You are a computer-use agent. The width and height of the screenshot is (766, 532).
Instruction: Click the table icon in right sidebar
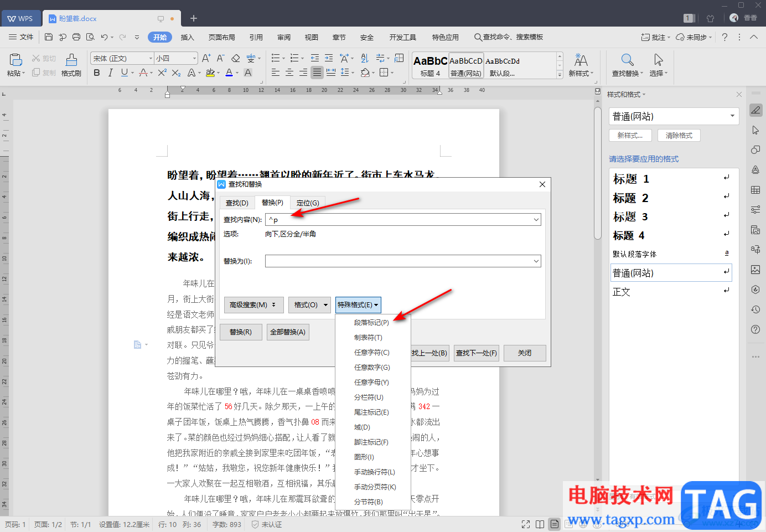755,190
